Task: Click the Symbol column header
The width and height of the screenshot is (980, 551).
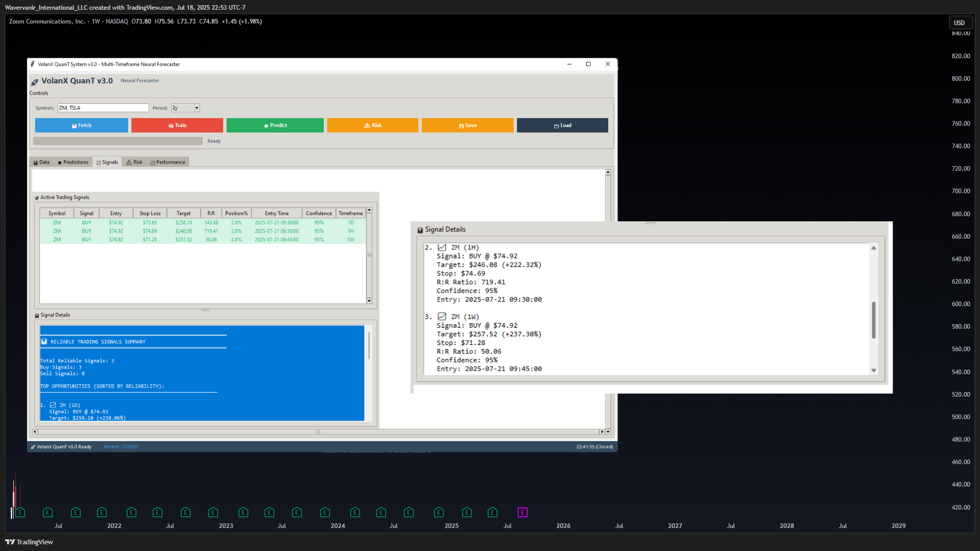Action: coord(57,214)
